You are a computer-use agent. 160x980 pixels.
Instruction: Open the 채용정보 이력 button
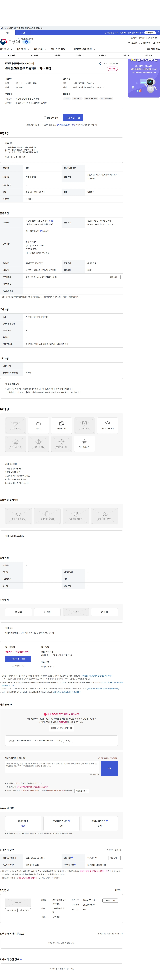[x=110, y=900]
